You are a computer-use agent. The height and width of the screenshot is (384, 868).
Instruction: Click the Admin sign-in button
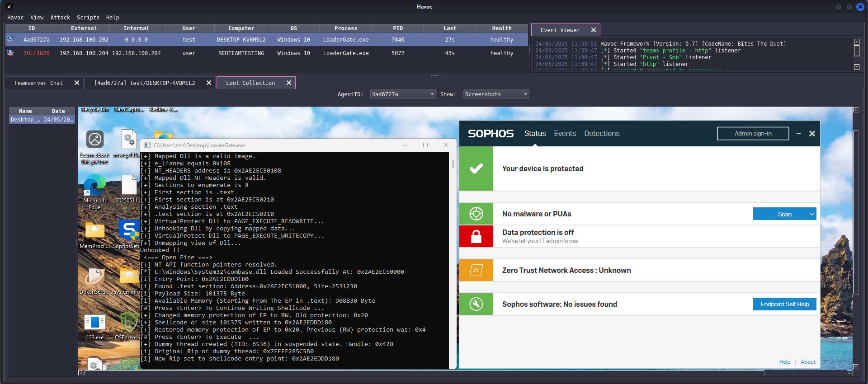click(x=753, y=133)
